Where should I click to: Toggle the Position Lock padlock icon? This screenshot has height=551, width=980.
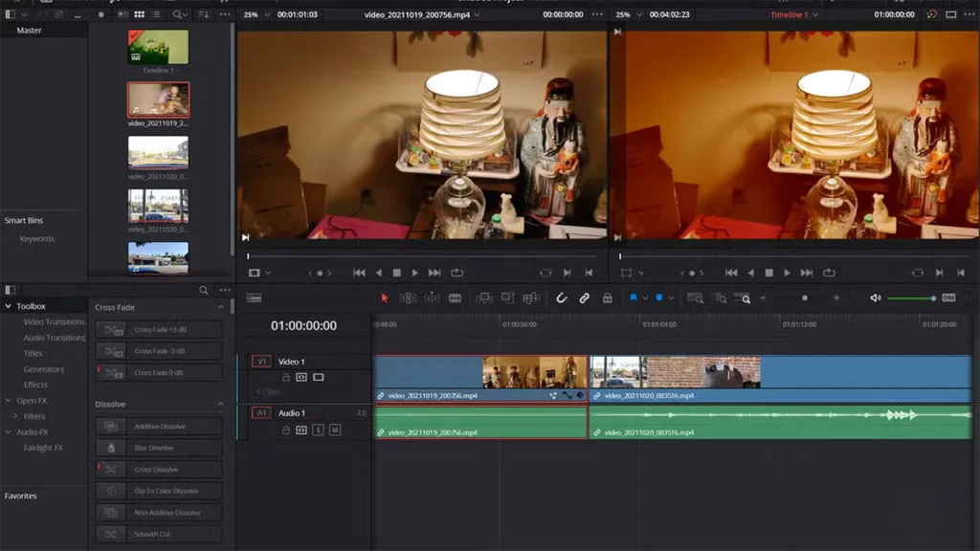point(607,298)
